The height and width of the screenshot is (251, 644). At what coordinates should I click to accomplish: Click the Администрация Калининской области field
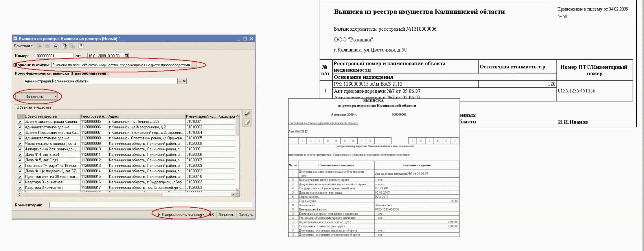click(101, 81)
